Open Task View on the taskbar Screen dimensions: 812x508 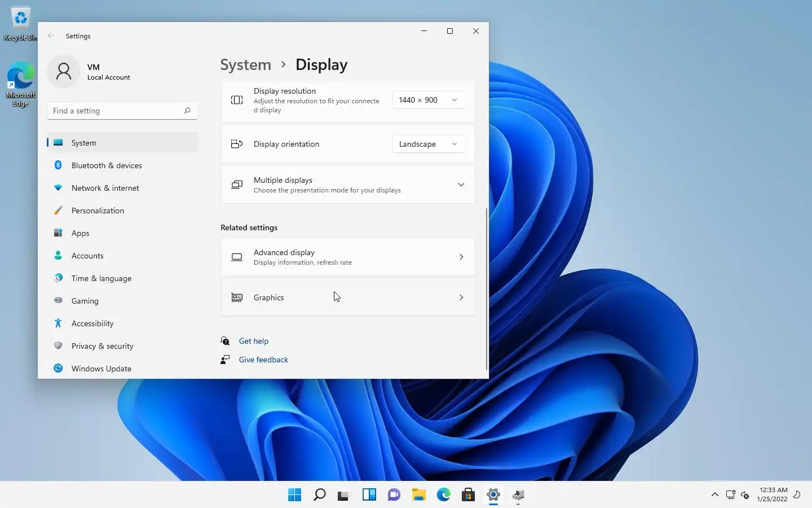[344, 495]
